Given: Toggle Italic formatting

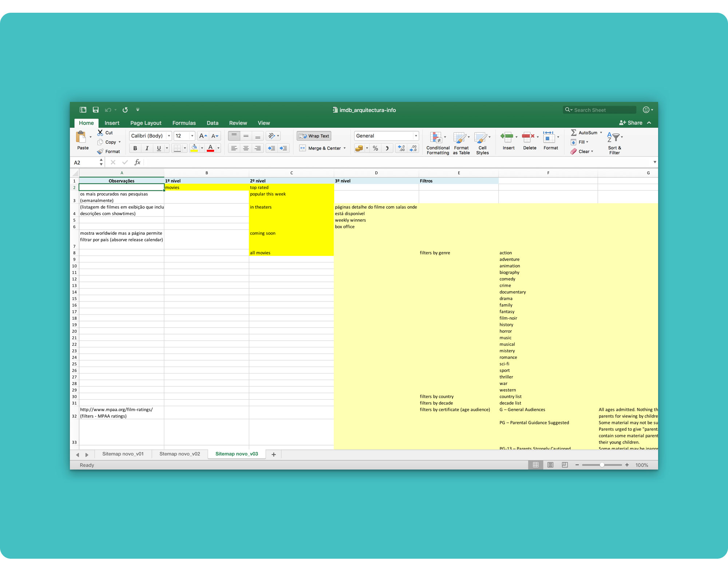Looking at the screenshot, I should point(147,148).
